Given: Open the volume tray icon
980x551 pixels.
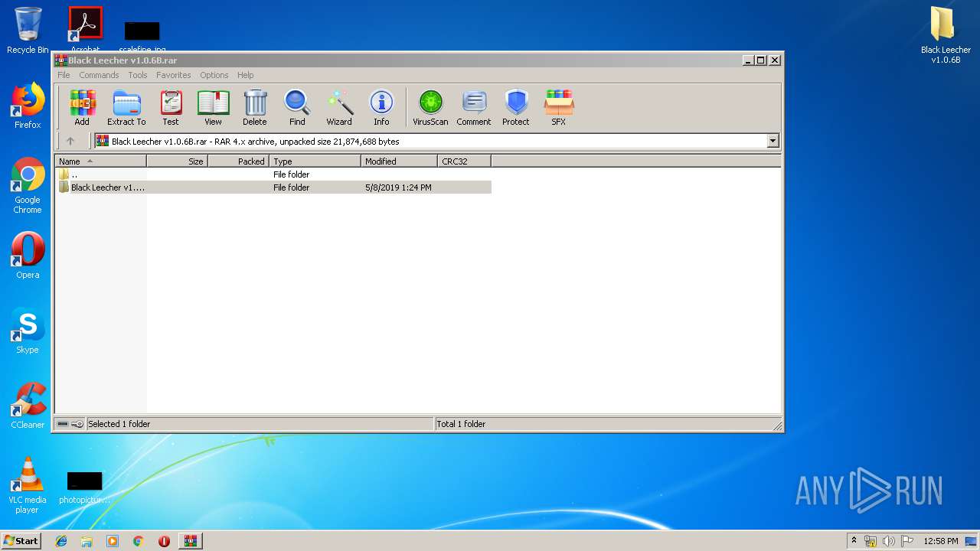Looking at the screenshot, I should pyautogui.click(x=888, y=541).
